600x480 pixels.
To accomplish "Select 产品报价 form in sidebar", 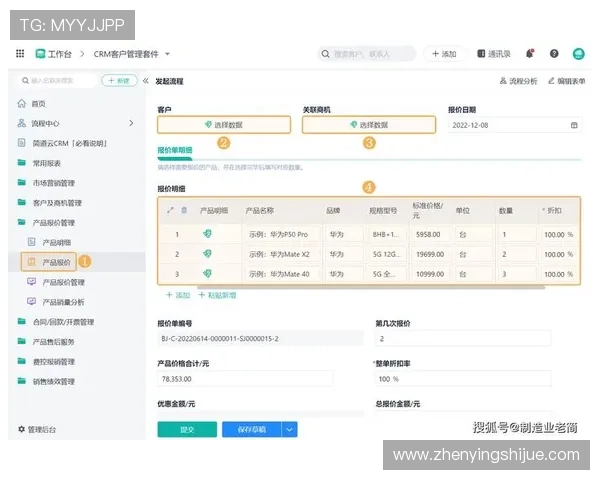I will 49,262.
